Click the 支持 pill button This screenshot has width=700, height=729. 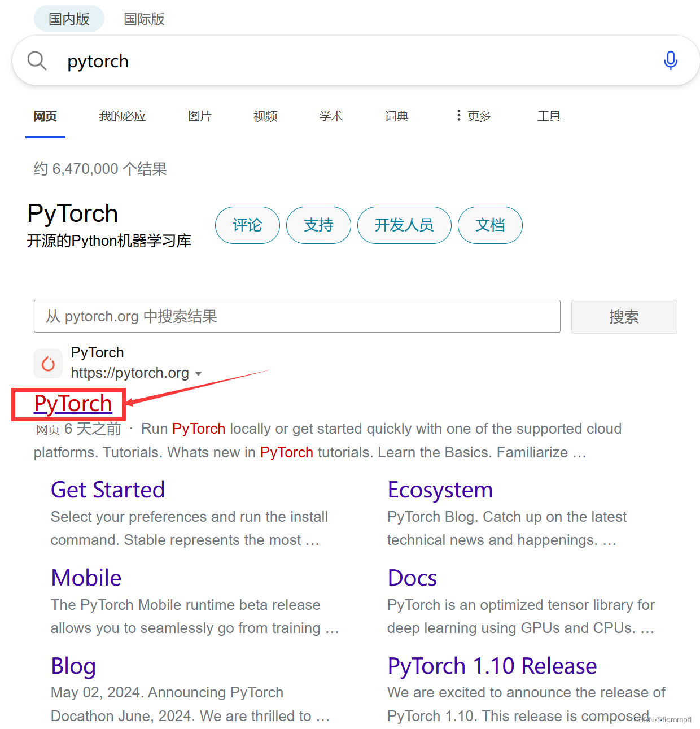click(318, 225)
